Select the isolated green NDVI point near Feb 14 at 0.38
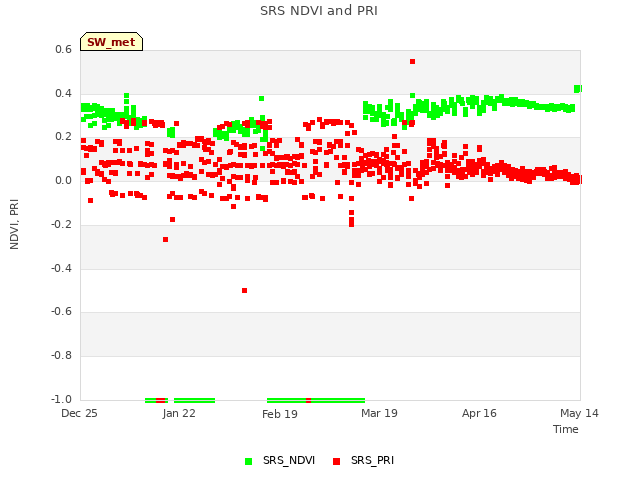 pos(261,99)
